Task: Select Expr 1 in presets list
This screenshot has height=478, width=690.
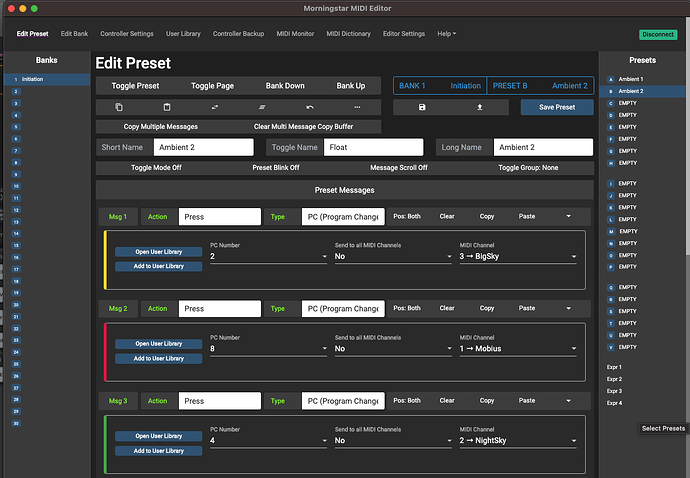Action: (x=614, y=367)
